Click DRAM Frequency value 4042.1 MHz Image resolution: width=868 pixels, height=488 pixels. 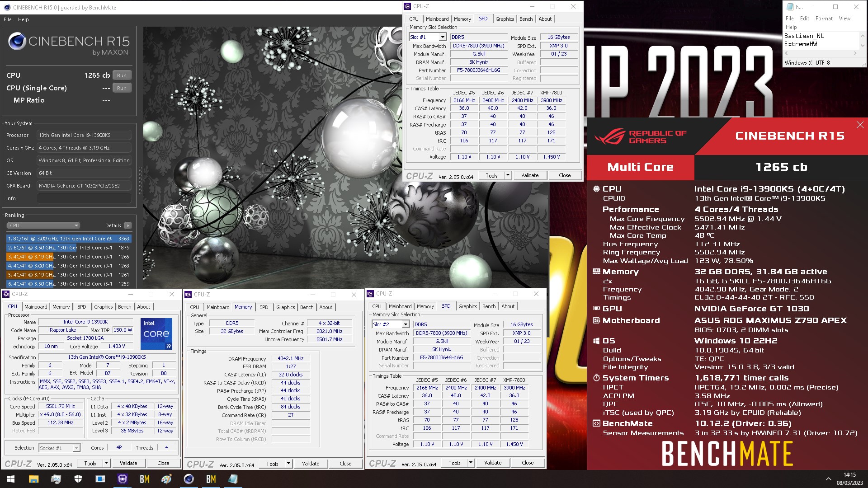pyautogui.click(x=291, y=358)
